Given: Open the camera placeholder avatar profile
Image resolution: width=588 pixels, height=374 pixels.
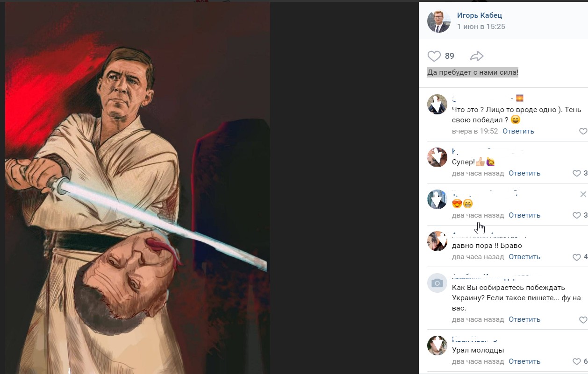Looking at the screenshot, I should click(x=437, y=283).
